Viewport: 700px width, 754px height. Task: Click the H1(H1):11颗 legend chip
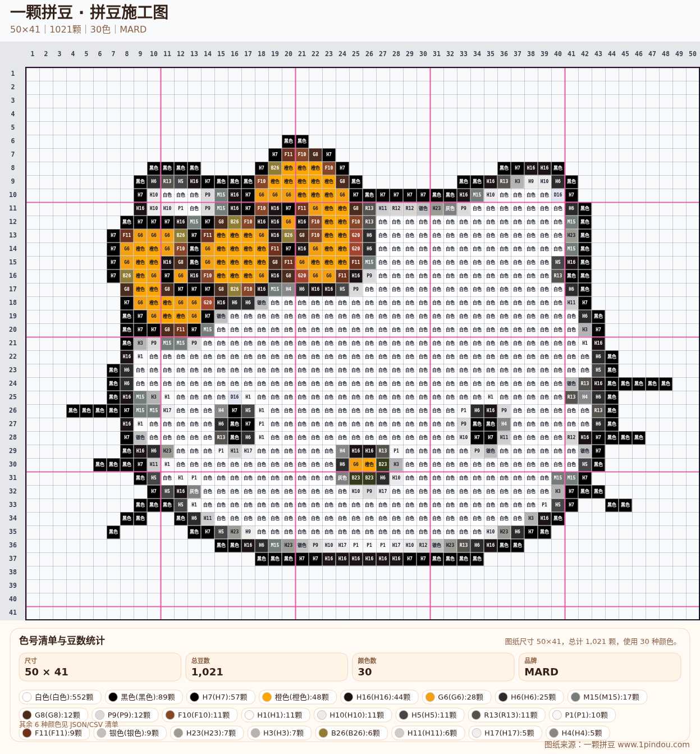click(275, 715)
